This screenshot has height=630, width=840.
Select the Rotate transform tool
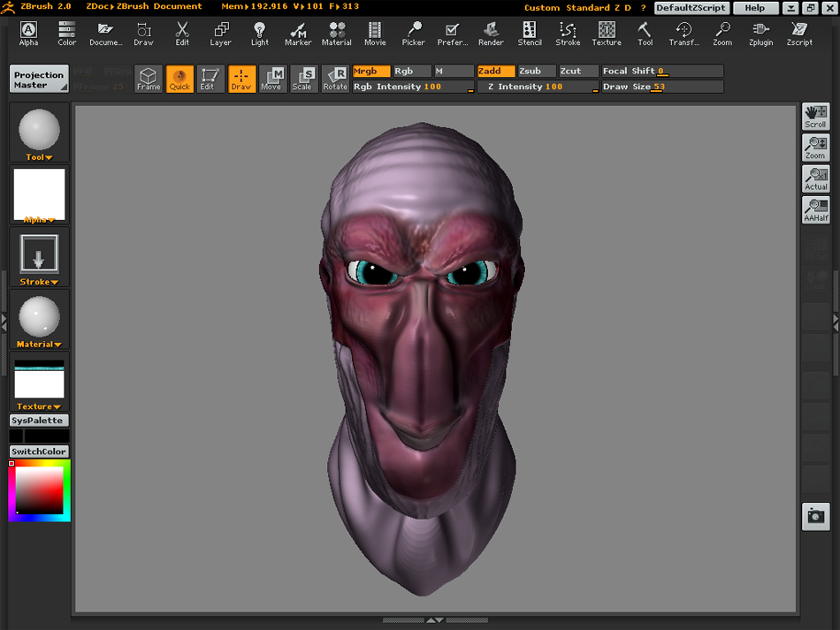tap(335, 79)
